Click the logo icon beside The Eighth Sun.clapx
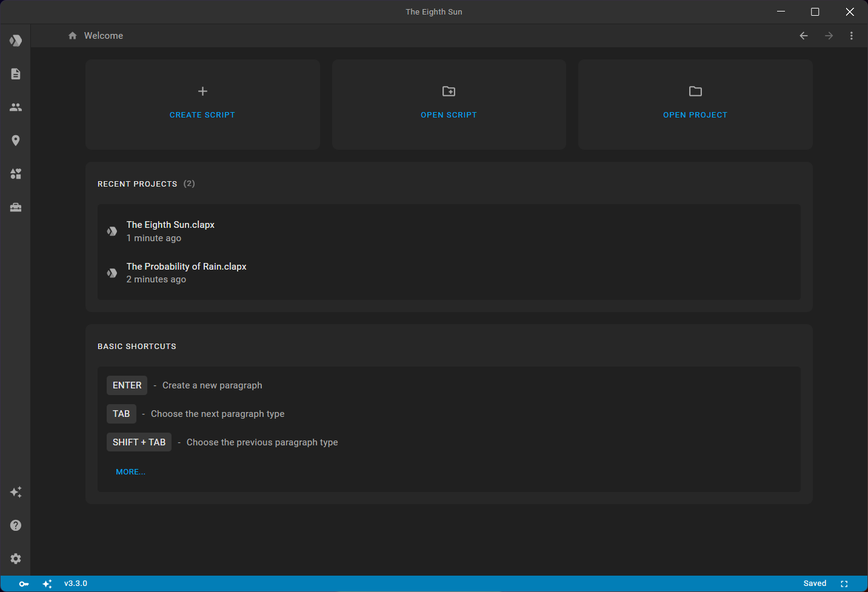The height and width of the screenshot is (592, 868). tap(112, 231)
